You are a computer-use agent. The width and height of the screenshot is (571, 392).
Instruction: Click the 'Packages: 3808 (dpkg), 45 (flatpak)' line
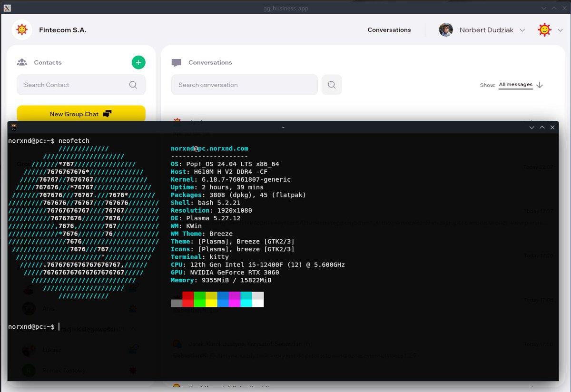click(x=238, y=195)
